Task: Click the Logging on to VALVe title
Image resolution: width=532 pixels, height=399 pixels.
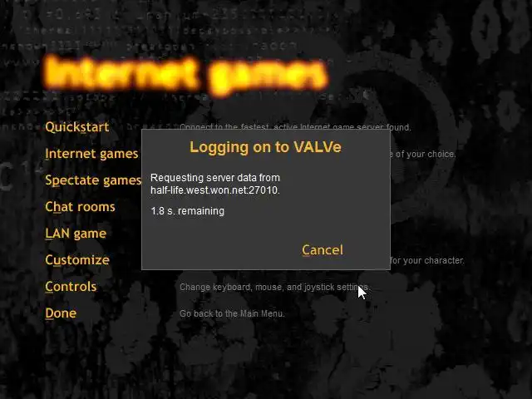Action: tap(265, 147)
